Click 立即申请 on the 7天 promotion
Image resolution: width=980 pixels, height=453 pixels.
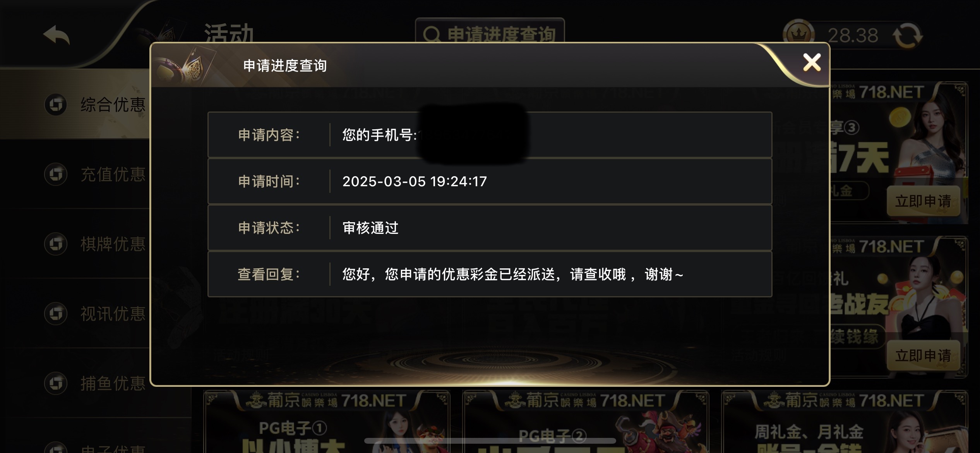click(923, 201)
